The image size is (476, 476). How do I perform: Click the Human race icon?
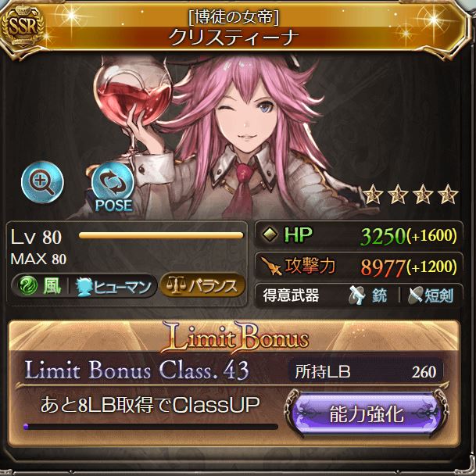pyautogui.click(x=82, y=287)
